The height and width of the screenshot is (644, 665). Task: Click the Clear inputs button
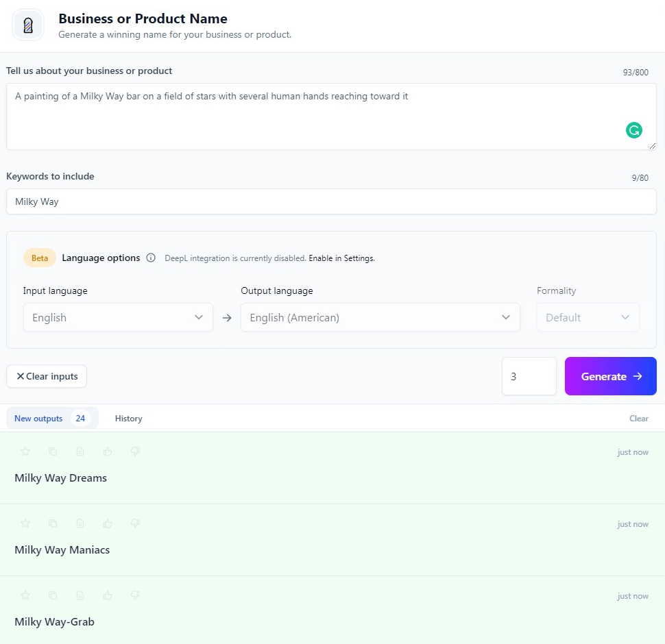(47, 376)
